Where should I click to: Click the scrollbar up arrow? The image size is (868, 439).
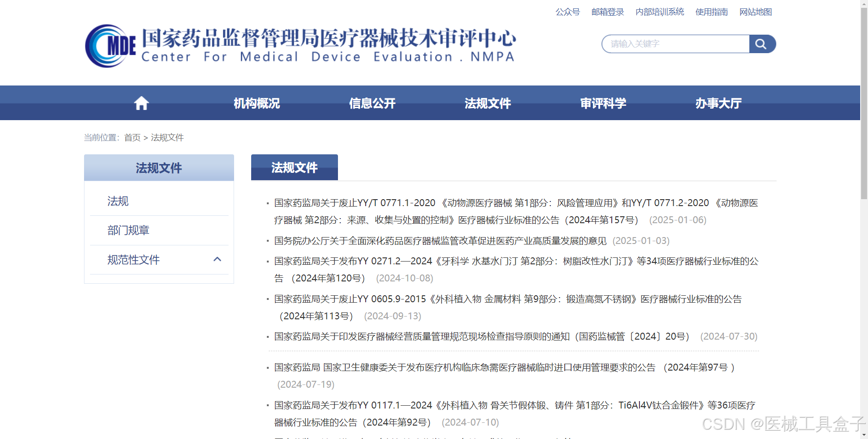point(864,3)
